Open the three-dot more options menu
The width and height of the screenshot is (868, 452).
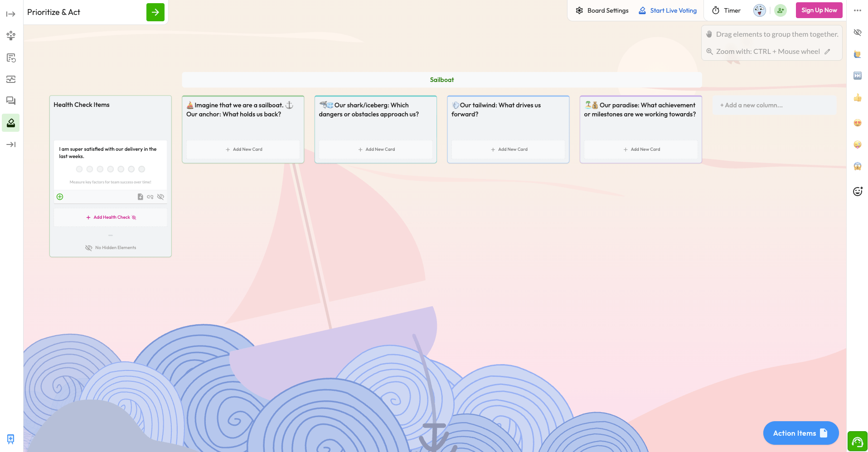[858, 10]
